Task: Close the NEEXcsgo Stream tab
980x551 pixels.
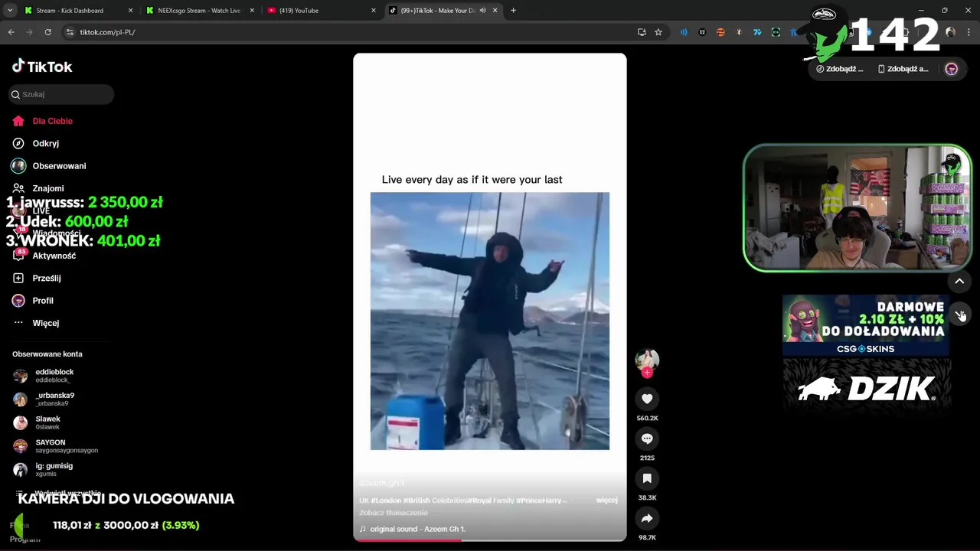Action: (x=252, y=11)
